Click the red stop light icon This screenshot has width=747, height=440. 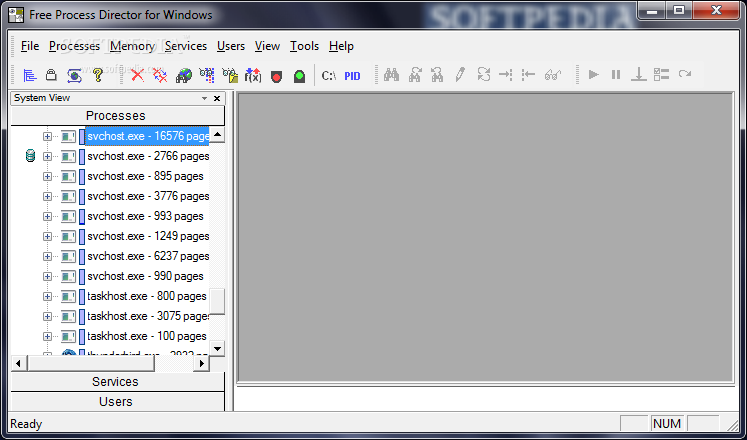point(276,76)
